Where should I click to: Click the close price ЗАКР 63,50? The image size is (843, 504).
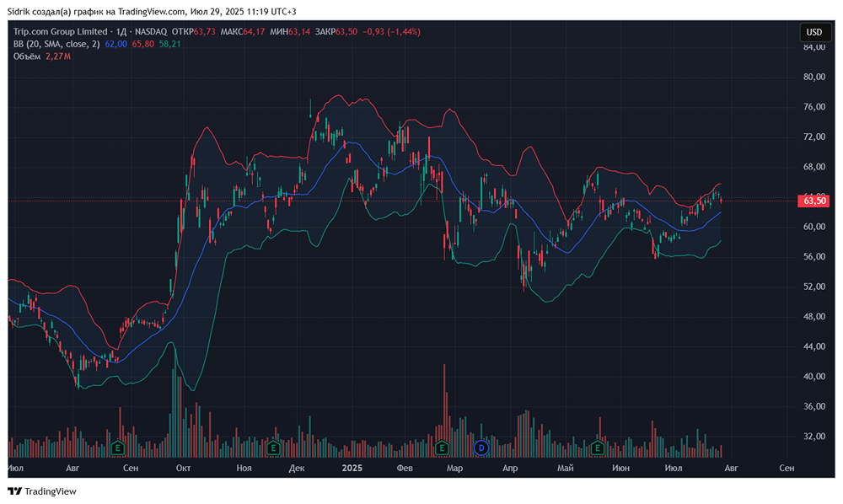(336, 32)
